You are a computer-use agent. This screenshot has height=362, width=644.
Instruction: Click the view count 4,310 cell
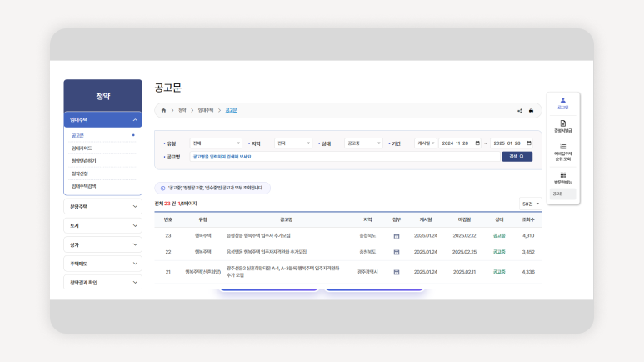coord(528,236)
